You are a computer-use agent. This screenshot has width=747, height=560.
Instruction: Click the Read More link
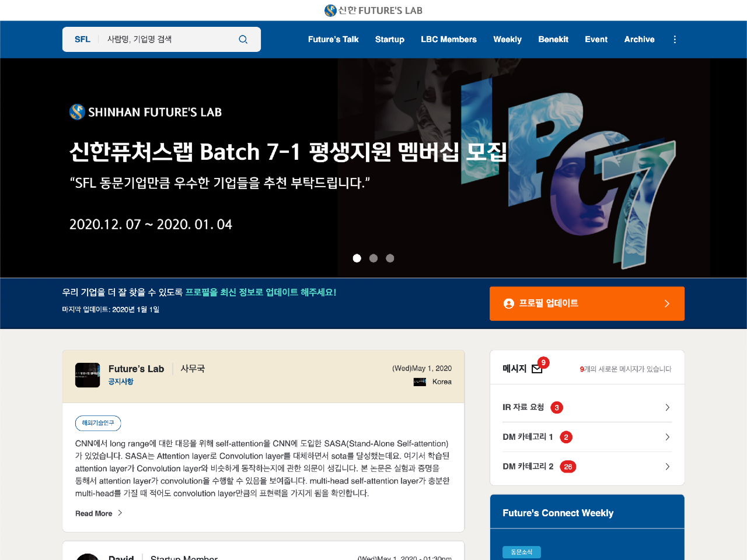94,513
